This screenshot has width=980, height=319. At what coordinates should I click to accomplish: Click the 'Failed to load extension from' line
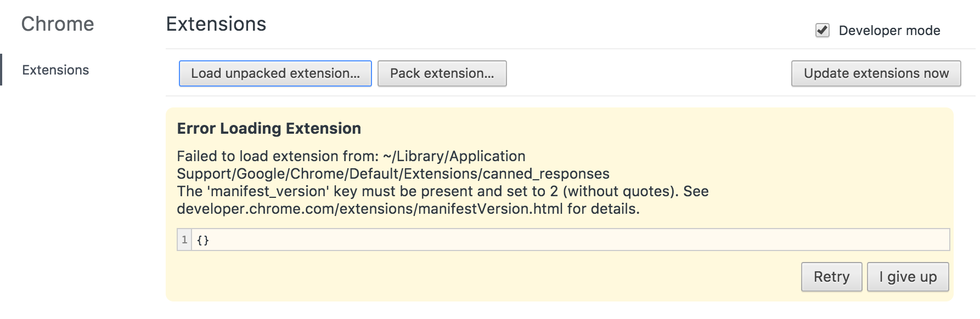pos(278,156)
